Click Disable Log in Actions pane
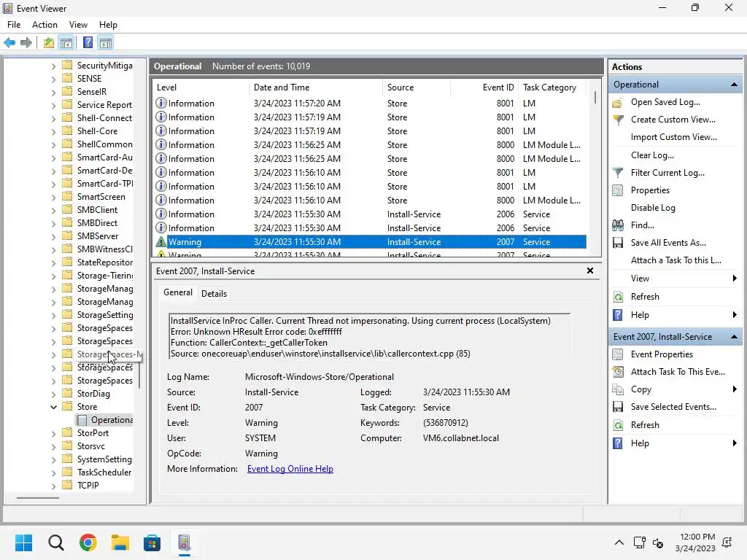Image resolution: width=747 pixels, height=560 pixels. pos(653,208)
